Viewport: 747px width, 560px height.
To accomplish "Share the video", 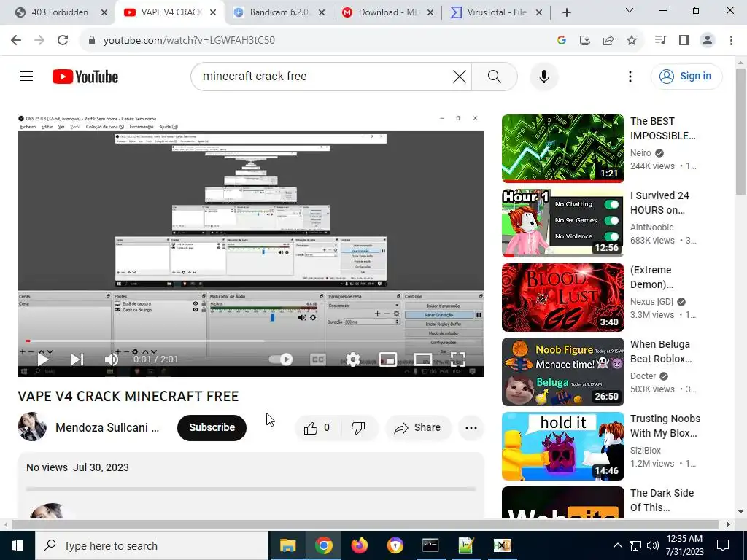I will point(418,427).
